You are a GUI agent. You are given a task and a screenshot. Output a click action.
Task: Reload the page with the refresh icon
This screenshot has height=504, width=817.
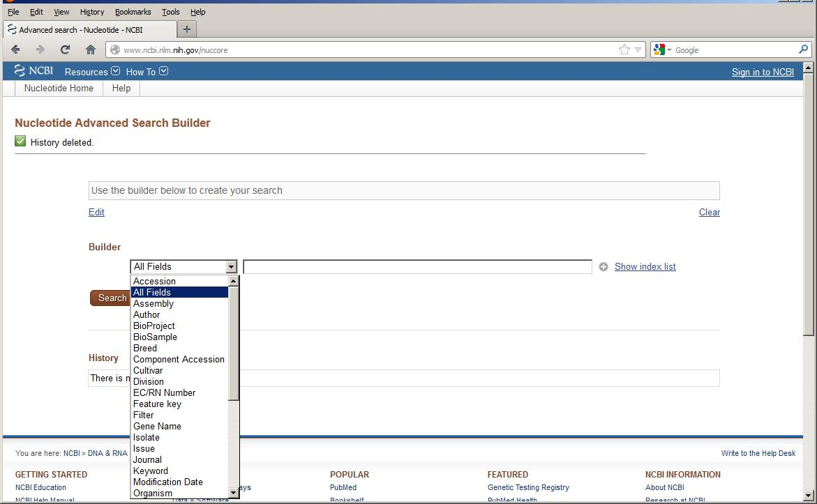(x=65, y=49)
